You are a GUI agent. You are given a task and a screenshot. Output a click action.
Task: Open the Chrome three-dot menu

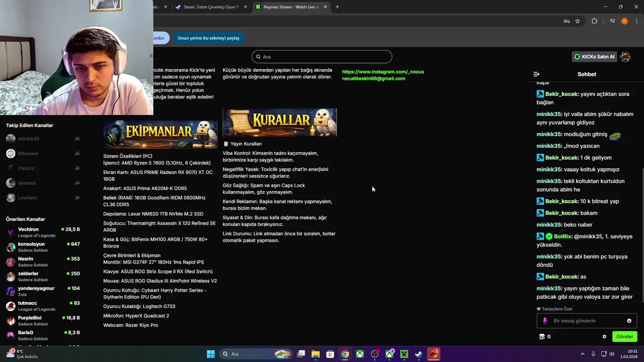636,21
